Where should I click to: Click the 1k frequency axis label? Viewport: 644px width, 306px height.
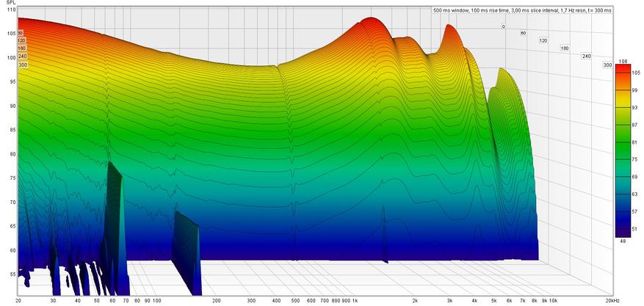(x=355, y=301)
